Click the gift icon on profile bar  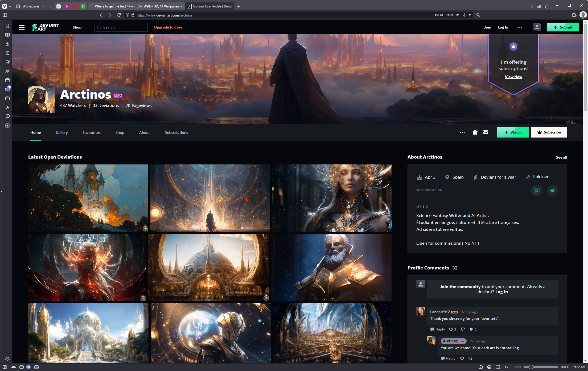click(475, 132)
